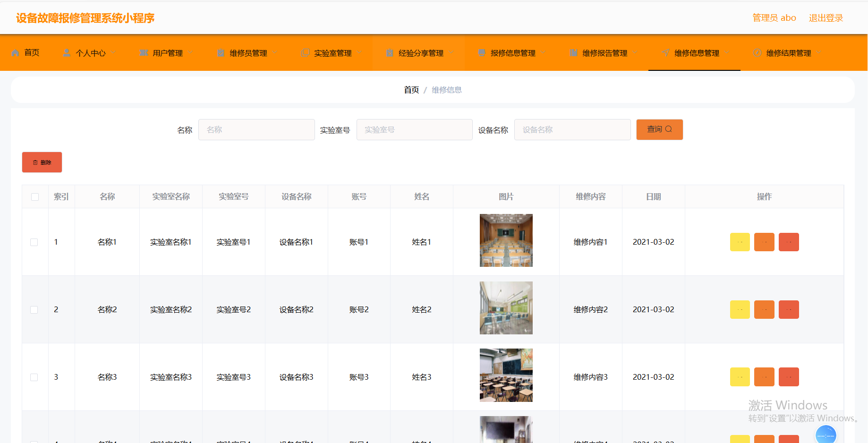Viewport: 868px width, 443px height.
Task: Focus the 实验室号 search input field
Action: [x=415, y=129]
